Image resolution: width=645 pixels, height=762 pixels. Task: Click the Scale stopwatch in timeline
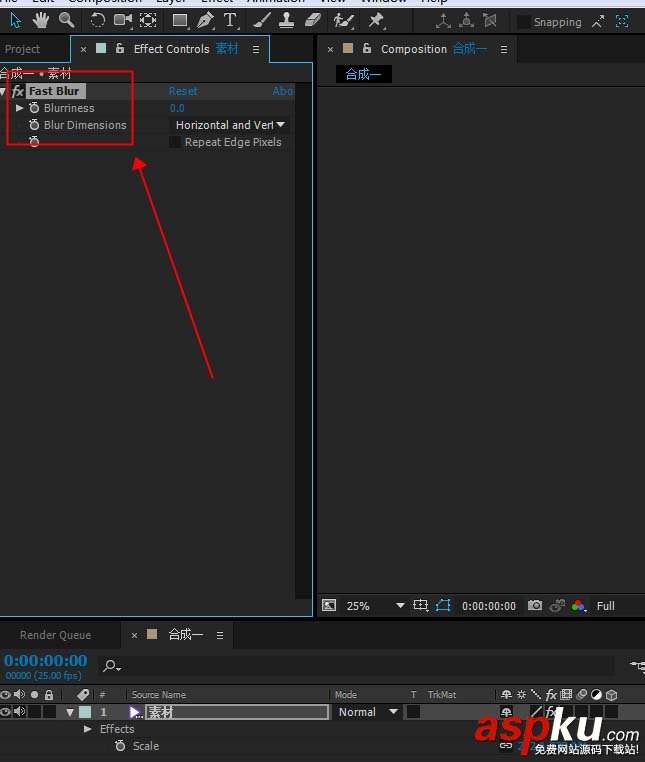(x=120, y=746)
